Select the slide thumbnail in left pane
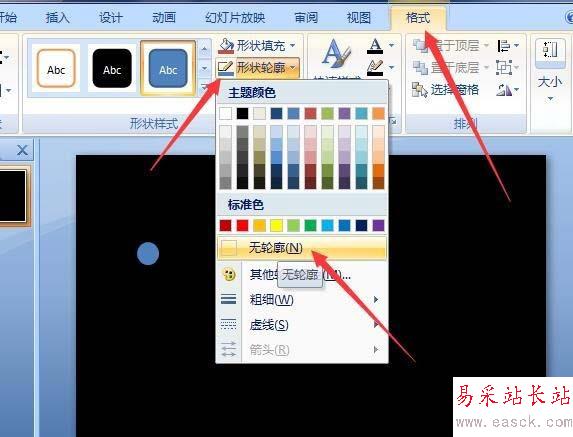This screenshot has width=573, height=437. pyautogui.click(x=13, y=196)
